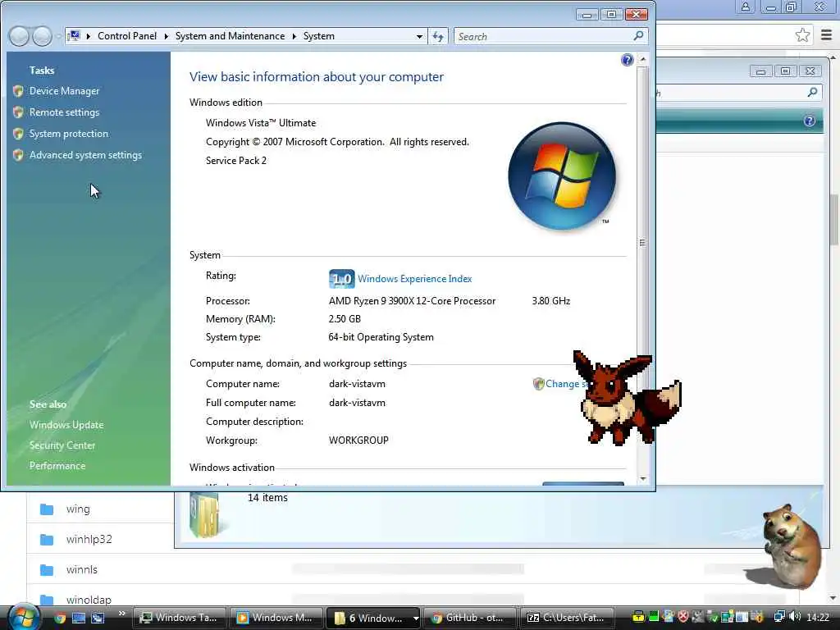This screenshot has width=840, height=630.
Task: Click the address bar refresh button
Action: [438, 36]
